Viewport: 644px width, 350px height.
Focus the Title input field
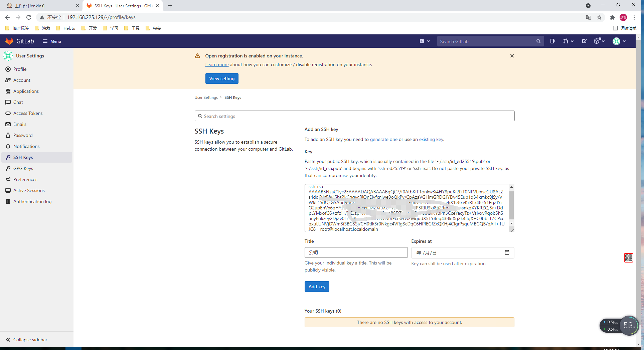coord(356,252)
